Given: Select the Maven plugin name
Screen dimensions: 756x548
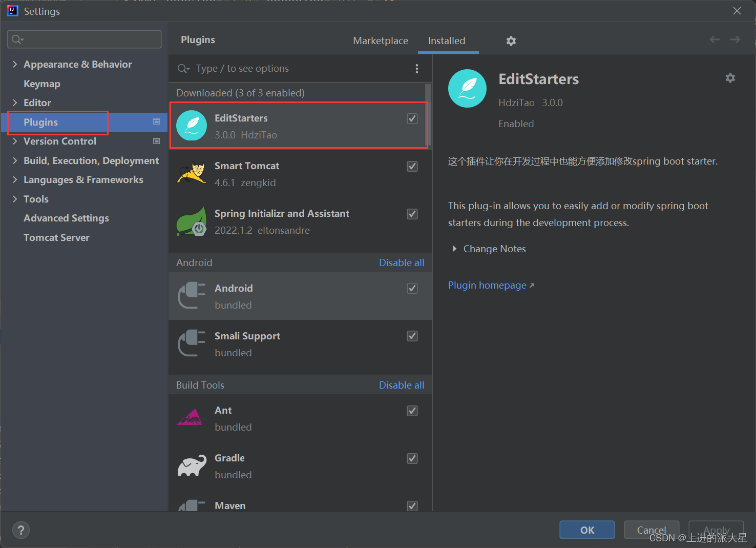Looking at the screenshot, I should coord(230,505).
